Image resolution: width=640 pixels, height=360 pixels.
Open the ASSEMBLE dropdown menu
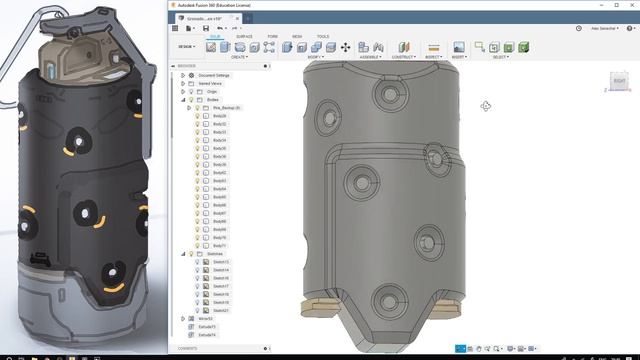click(371, 57)
